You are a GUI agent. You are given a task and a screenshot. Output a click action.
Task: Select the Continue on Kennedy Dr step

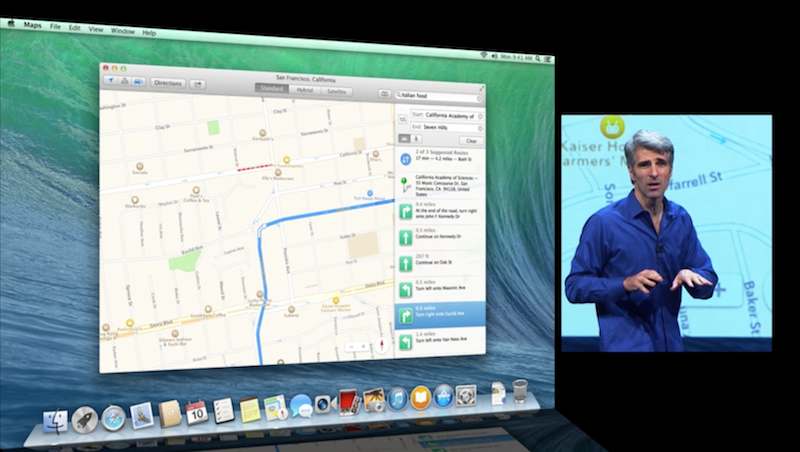pyautogui.click(x=440, y=237)
